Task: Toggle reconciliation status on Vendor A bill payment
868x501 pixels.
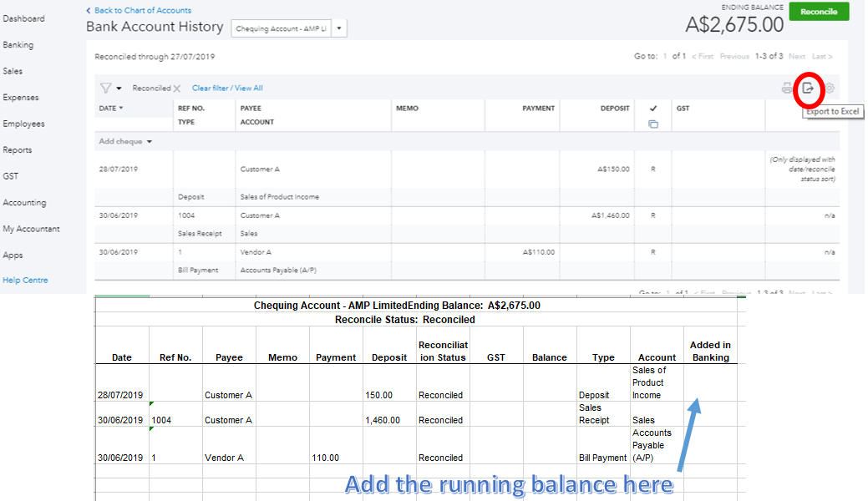Action: pyautogui.click(x=653, y=251)
